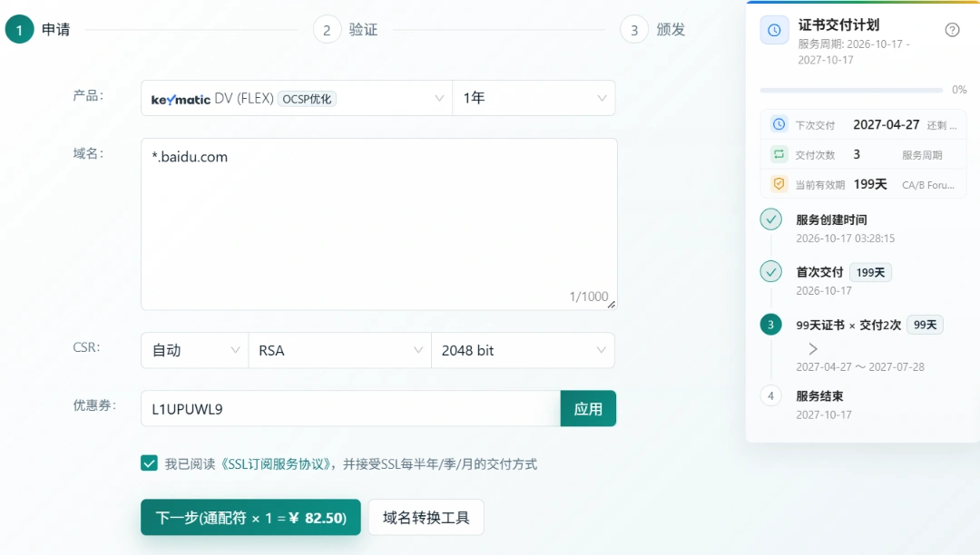Click the 2026-10-17 03:28:15 creation timestamp
The height and width of the screenshot is (555, 980).
pyautogui.click(x=845, y=239)
